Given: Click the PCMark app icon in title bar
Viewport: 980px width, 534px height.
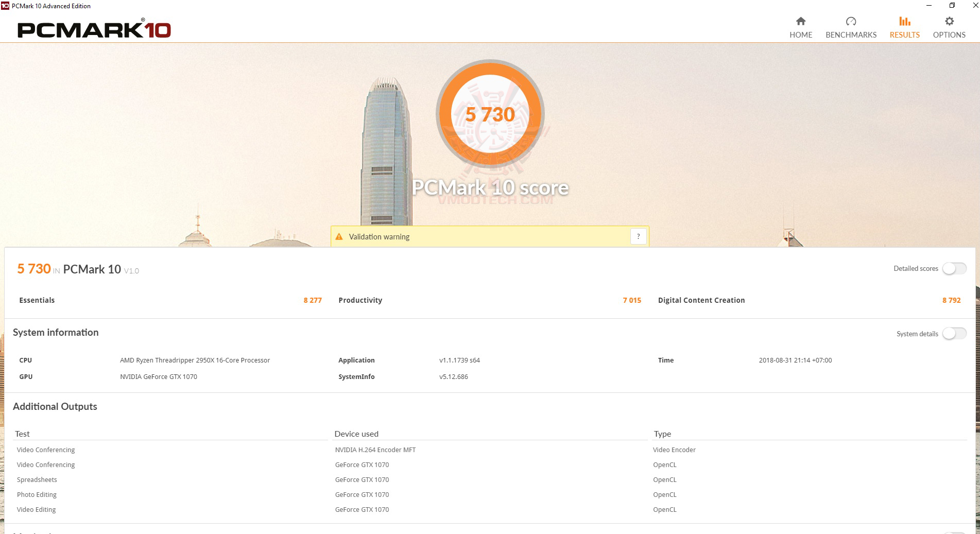Looking at the screenshot, I should (x=5, y=6).
